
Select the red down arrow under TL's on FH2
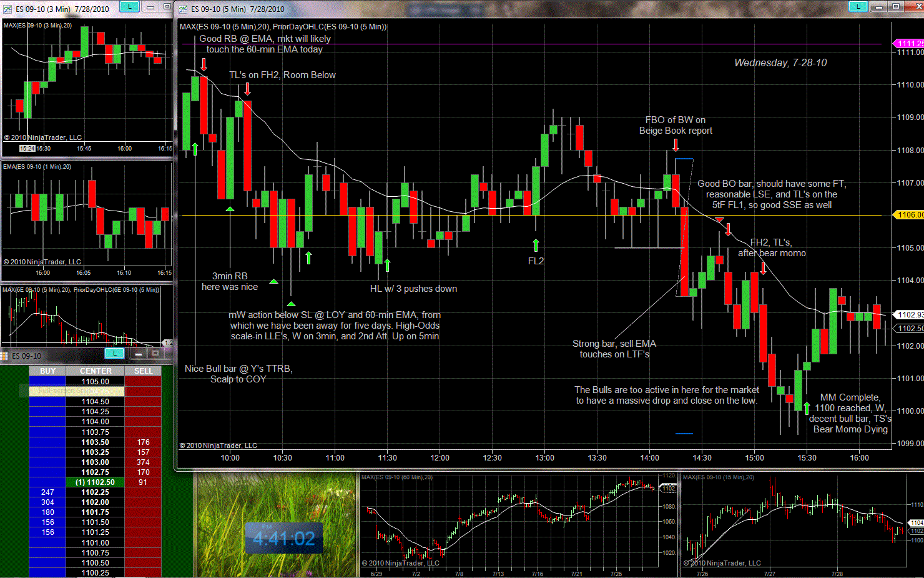tap(248, 89)
